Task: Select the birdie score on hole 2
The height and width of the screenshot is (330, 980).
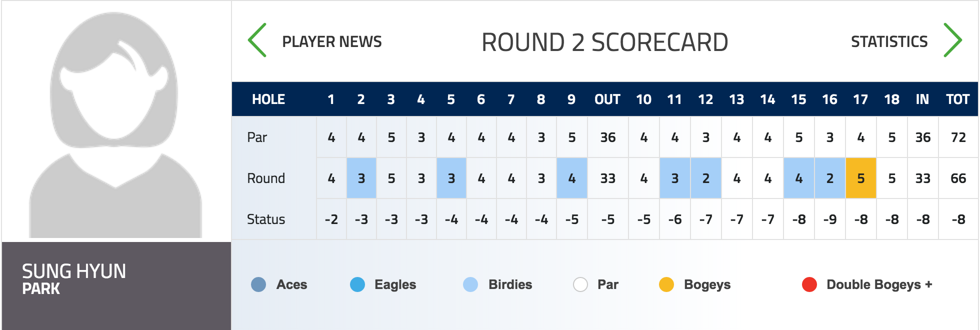Action: (x=361, y=178)
